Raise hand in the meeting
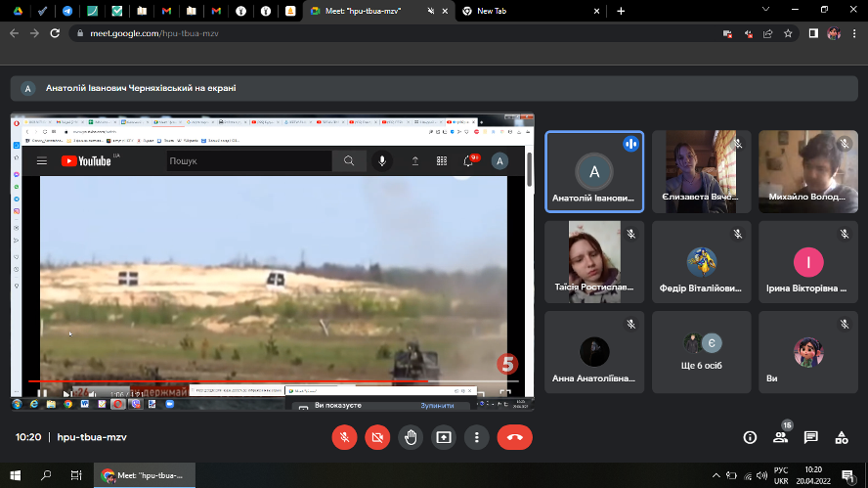 click(411, 437)
